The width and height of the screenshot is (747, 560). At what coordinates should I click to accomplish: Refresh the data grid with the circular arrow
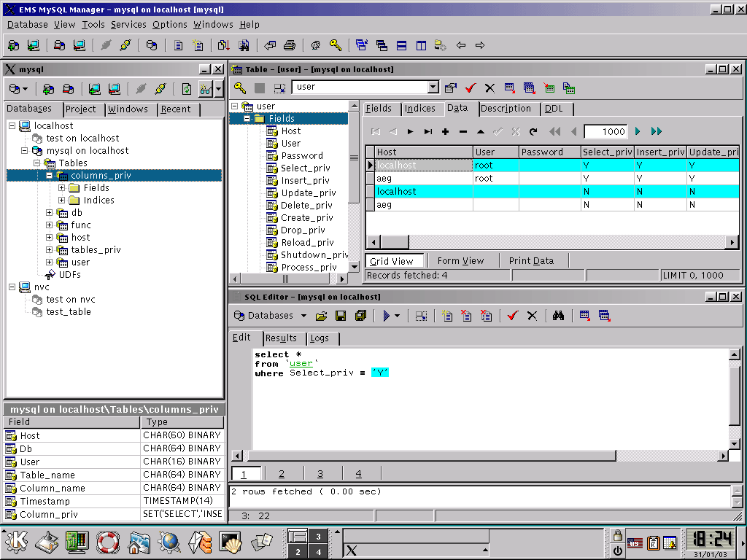[533, 132]
